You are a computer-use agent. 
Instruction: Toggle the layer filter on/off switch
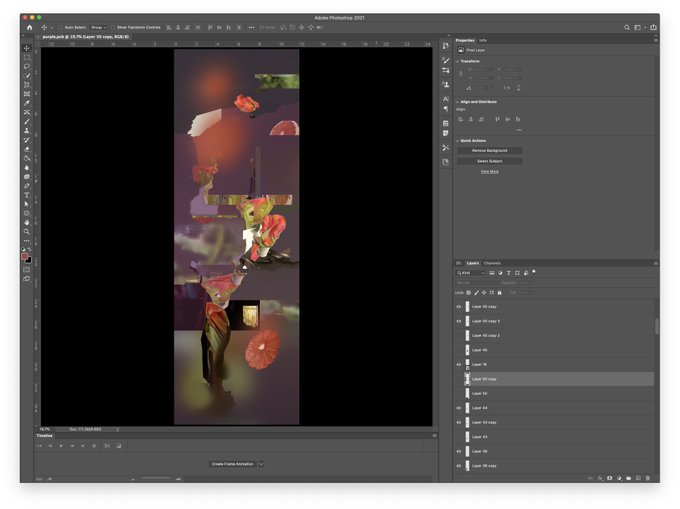click(534, 272)
